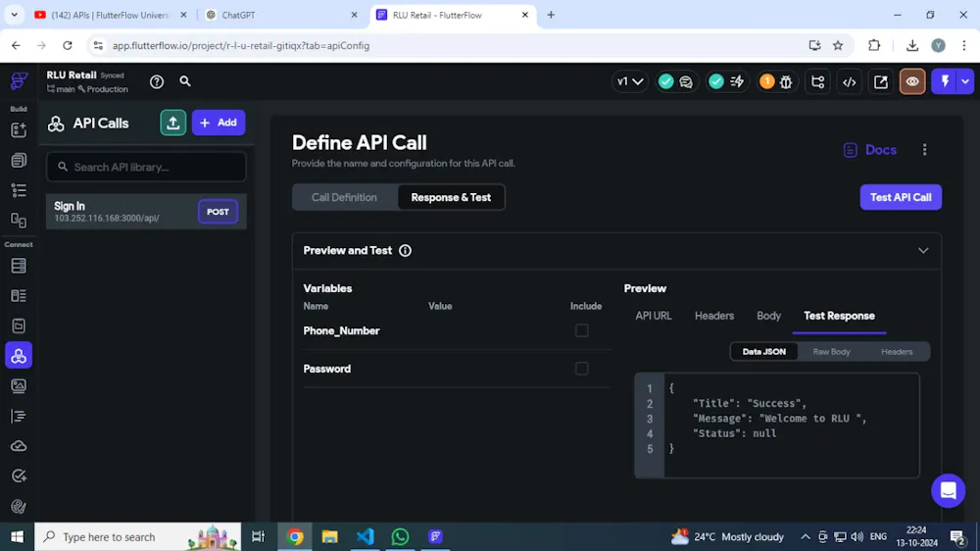Viewport: 980px width, 551px height.
Task: Select the Data JSON view
Action: [x=763, y=352]
